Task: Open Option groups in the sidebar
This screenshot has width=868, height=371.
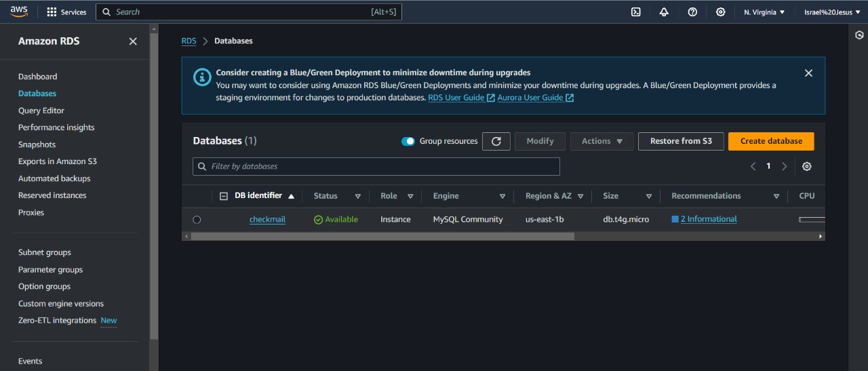Action: point(44,287)
